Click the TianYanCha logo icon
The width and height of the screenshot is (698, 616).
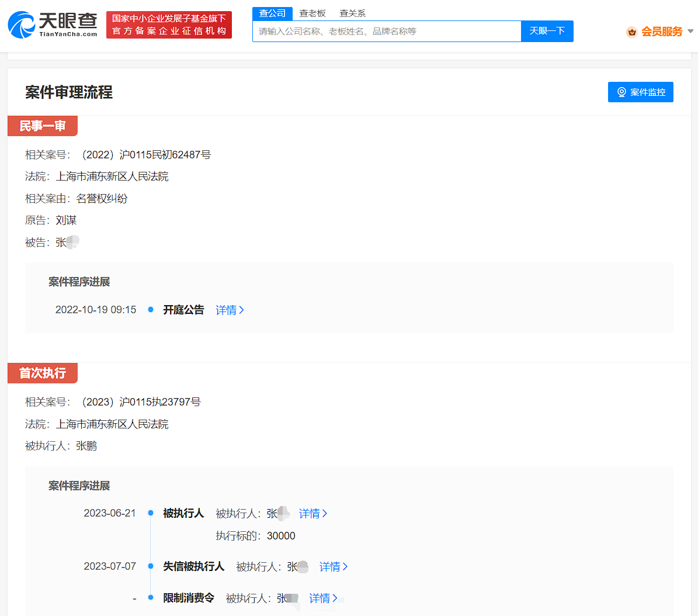pyautogui.click(x=22, y=25)
